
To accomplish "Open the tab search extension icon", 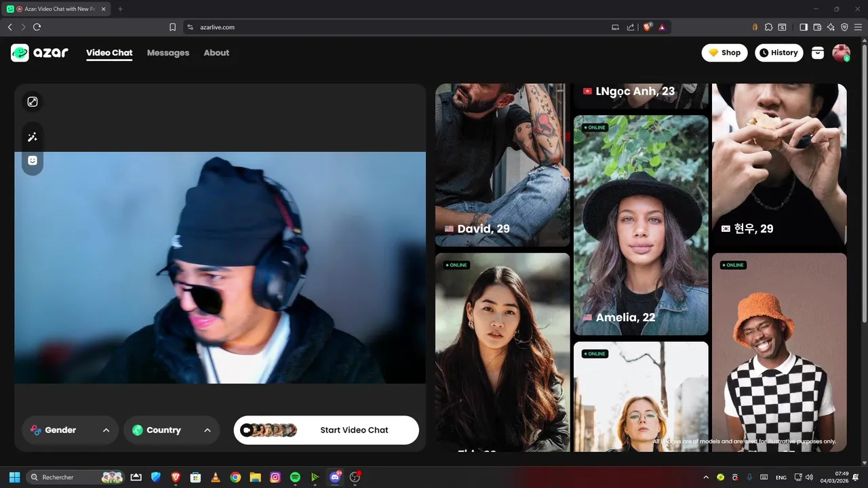I will pos(782,27).
